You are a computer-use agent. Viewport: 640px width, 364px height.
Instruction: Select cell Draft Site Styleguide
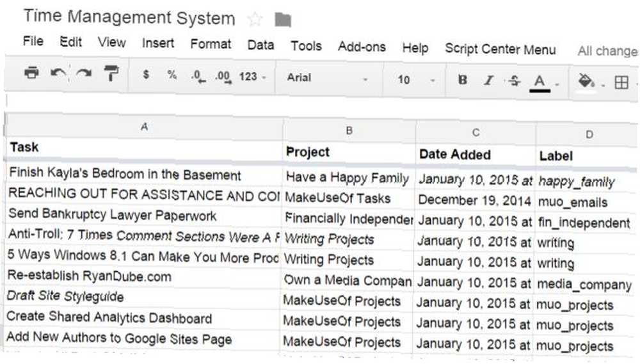tap(143, 297)
